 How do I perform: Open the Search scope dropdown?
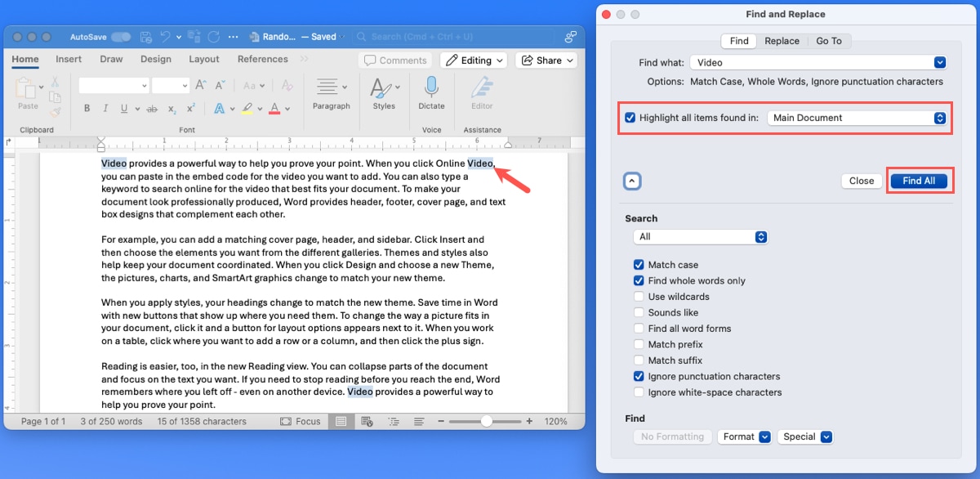tap(700, 236)
